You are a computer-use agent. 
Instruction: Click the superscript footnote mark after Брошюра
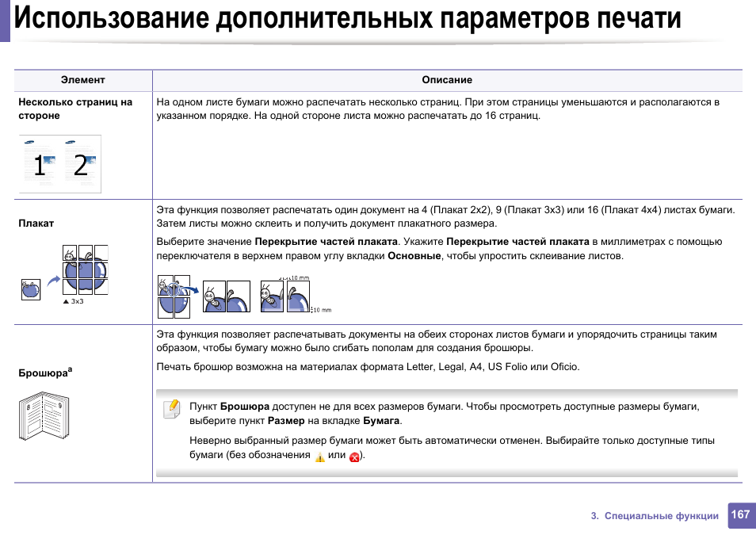tap(71, 369)
